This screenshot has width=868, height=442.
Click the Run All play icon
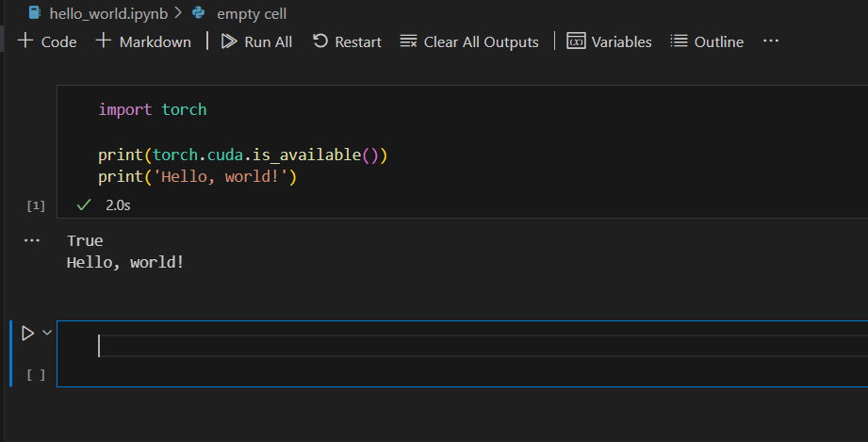(x=229, y=41)
